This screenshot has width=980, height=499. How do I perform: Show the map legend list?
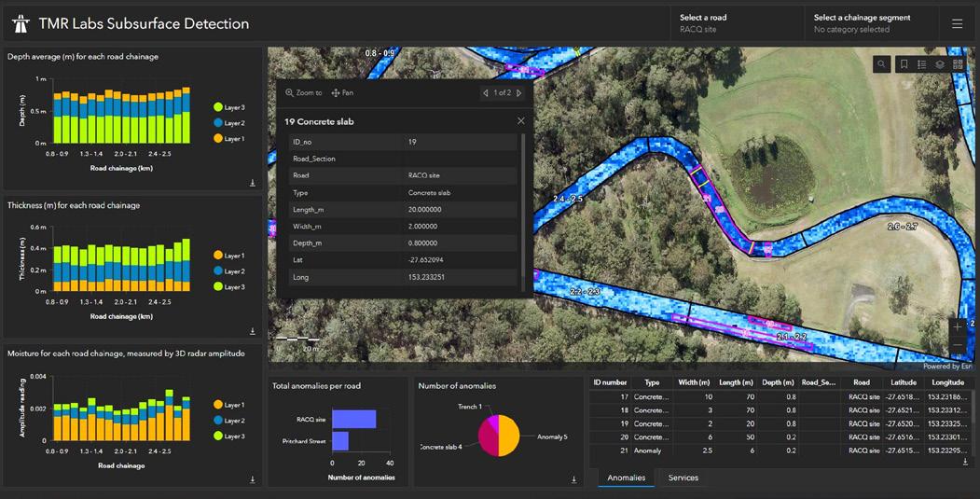click(922, 64)
